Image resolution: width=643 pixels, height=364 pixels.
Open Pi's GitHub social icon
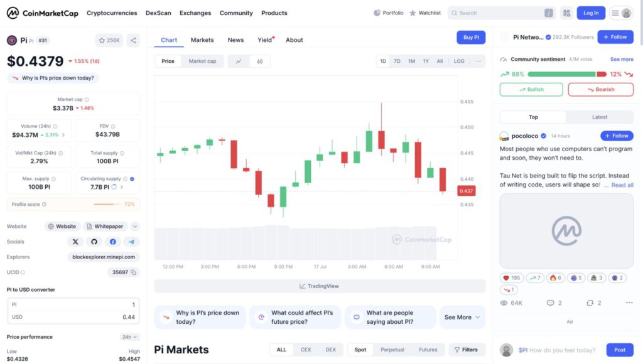[x=94, y=242]
